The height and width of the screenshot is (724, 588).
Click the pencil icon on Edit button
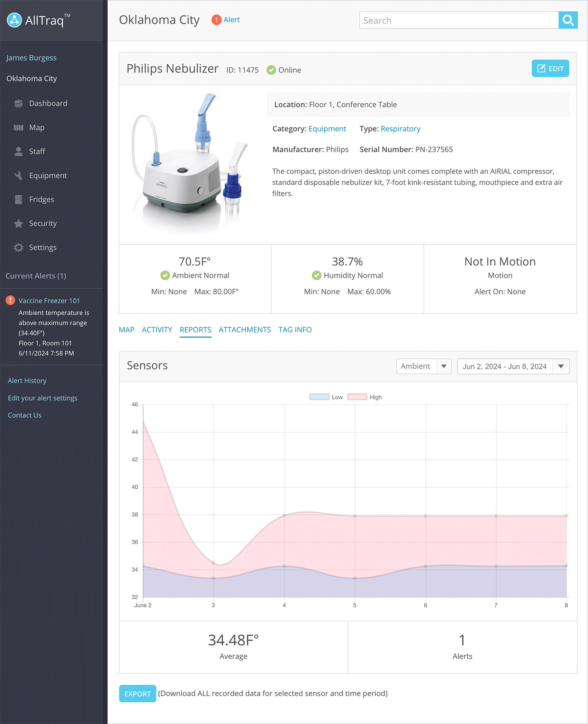point(541,68)
